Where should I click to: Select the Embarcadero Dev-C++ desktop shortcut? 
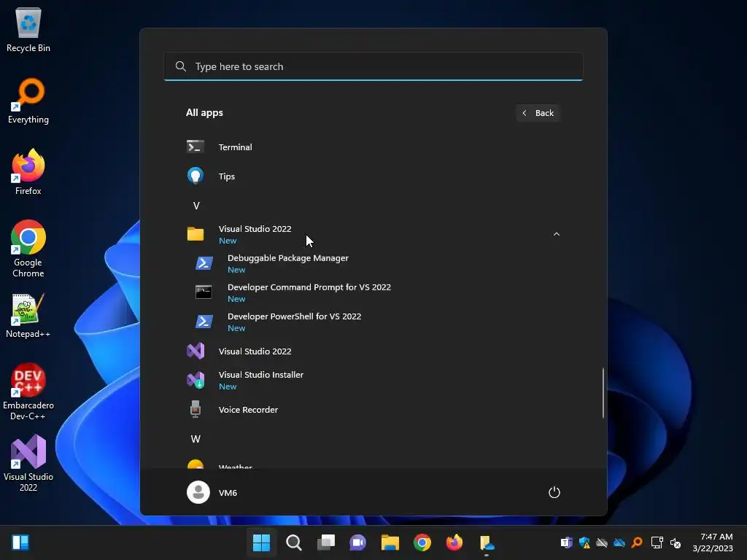tap(28, 392)
